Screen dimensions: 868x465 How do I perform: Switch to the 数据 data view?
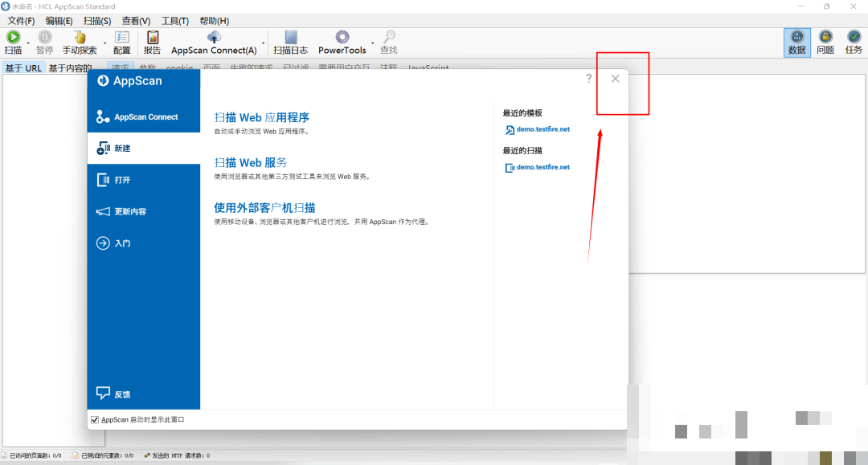pyautogui.click(x=796, y=43)
